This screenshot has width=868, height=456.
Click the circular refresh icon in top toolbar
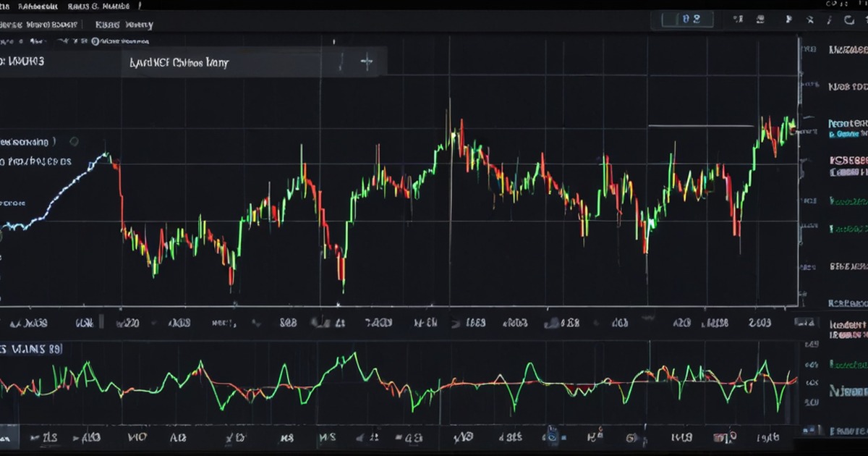pos(849,20)
